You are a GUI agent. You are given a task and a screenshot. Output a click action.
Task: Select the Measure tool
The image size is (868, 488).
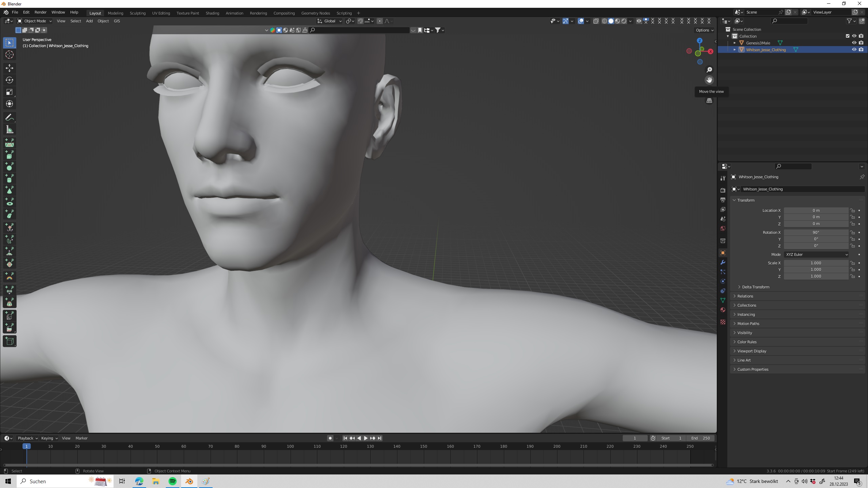pos(9,130)
